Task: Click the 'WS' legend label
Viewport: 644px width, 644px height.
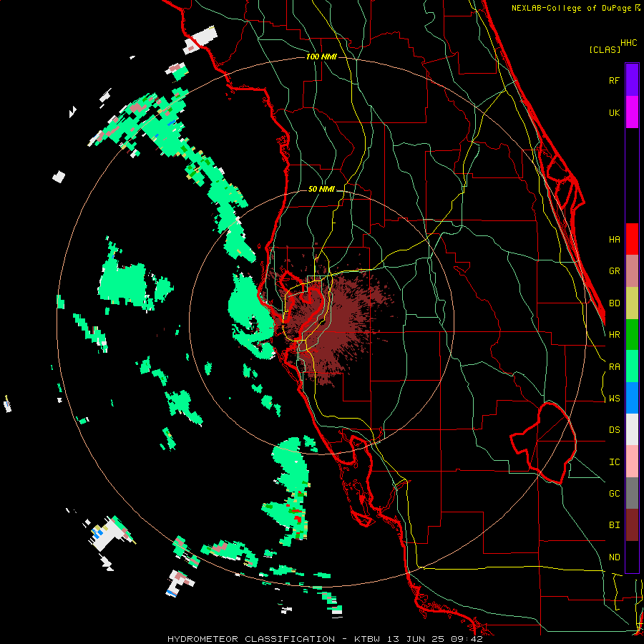Action: [615, 399]
